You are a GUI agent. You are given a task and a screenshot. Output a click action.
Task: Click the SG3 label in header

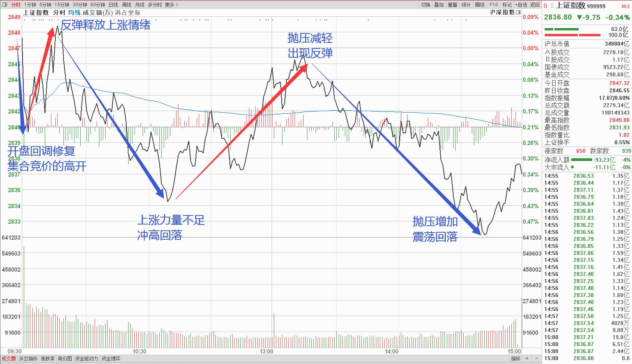[x=625, y=6]
